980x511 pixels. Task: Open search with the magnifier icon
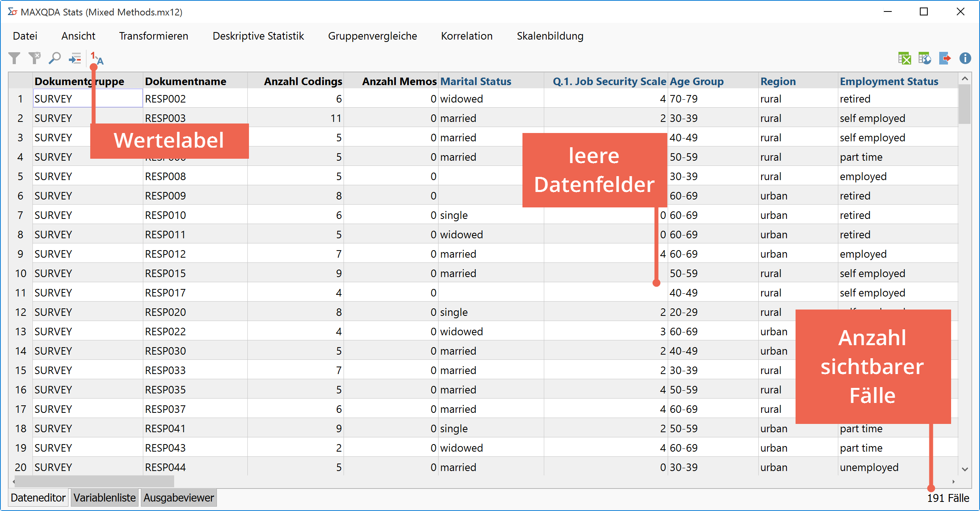[55, 59]
